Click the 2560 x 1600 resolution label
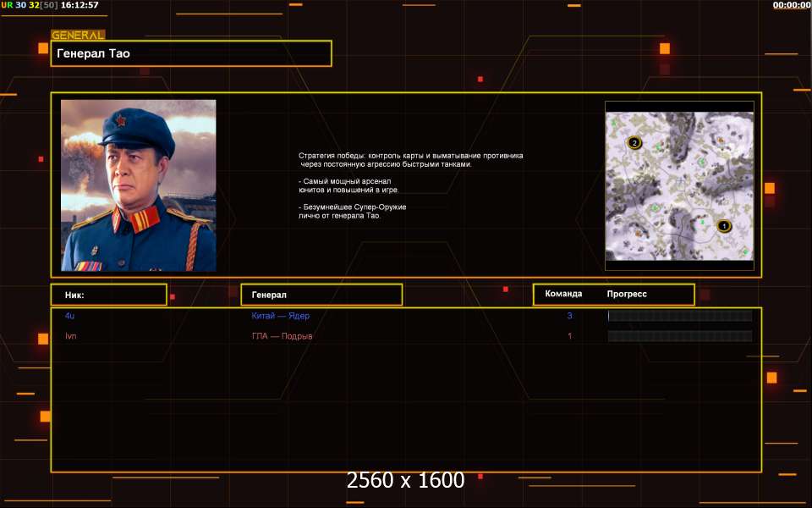Image resolution: width=812 pixels, height=508 pixels. point(405,480)
